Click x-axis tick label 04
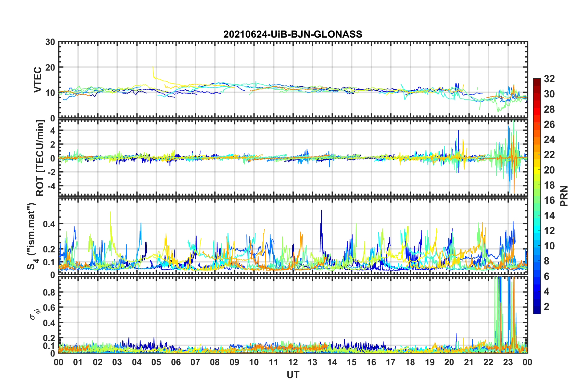 (137, 362)
